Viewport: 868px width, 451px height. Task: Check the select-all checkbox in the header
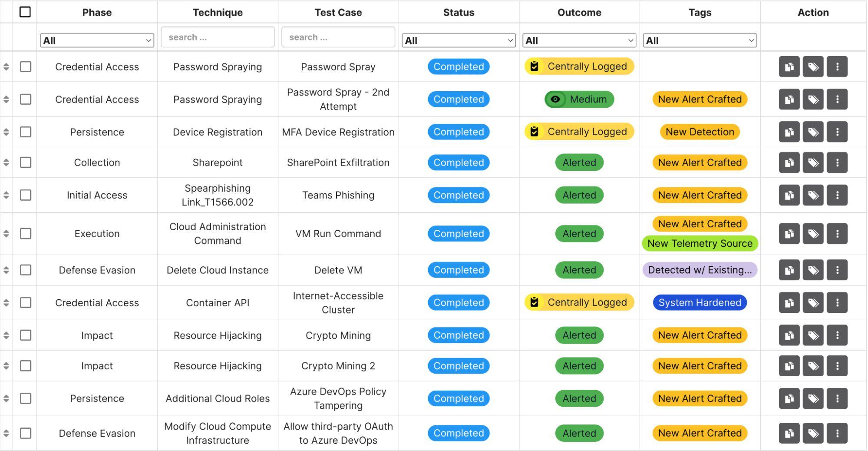click(x=26, y=12)
